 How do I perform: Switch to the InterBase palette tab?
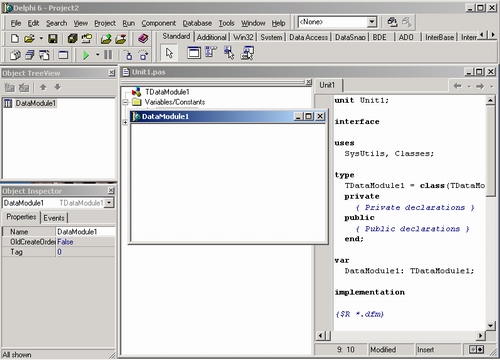(x=439, y=37)
